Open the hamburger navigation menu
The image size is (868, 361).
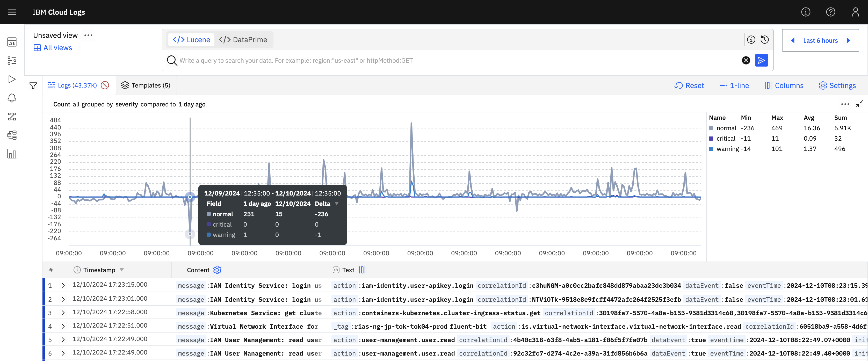coord(12,12)
